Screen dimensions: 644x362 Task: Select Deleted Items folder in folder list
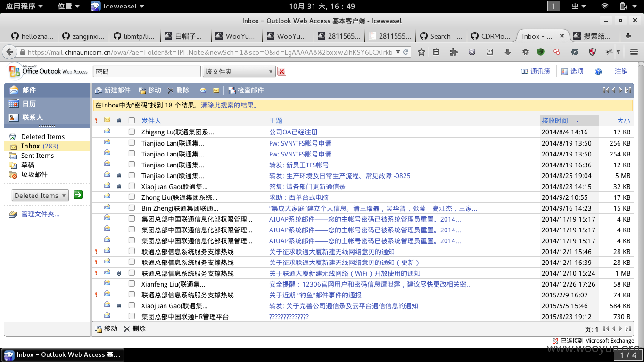[43, 137]
